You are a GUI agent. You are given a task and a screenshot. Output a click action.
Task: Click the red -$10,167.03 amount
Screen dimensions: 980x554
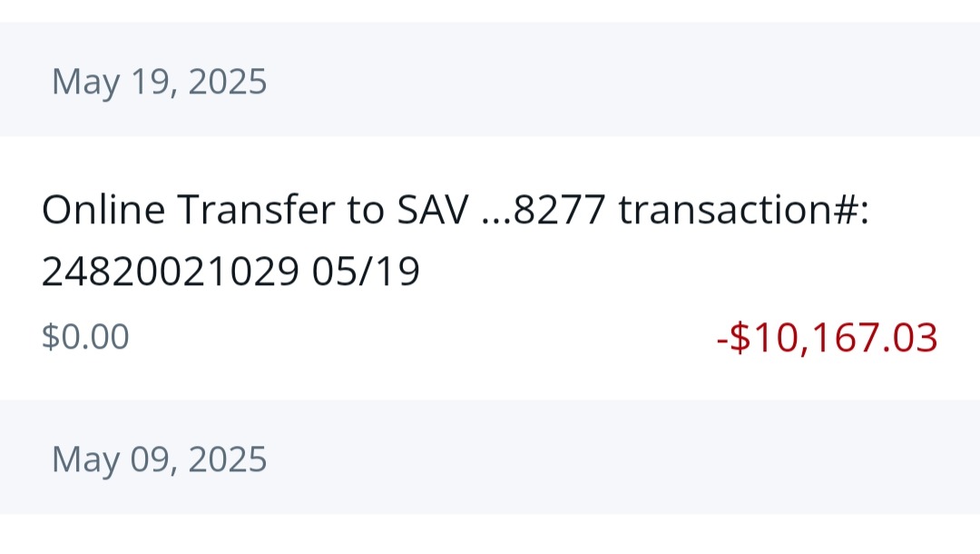click(827, 338)
